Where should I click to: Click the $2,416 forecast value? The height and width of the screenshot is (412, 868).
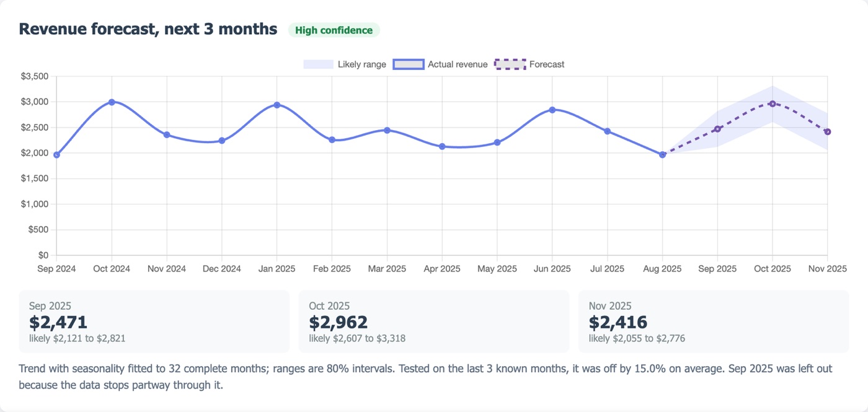[x=618, y=322]
